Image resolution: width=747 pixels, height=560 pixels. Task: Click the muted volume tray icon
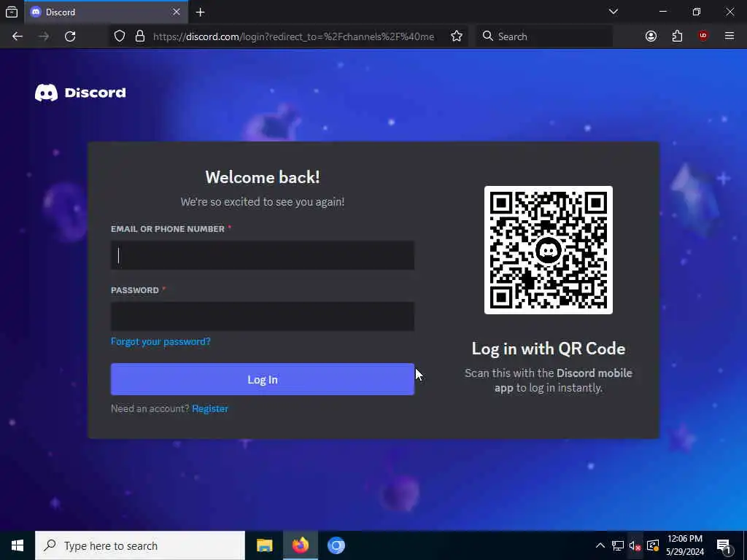635,545
